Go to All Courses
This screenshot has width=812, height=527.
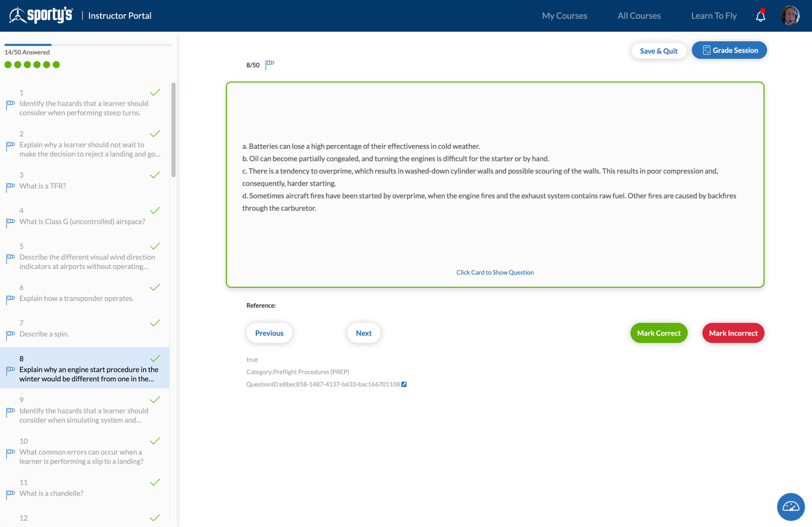click(639, 16)
